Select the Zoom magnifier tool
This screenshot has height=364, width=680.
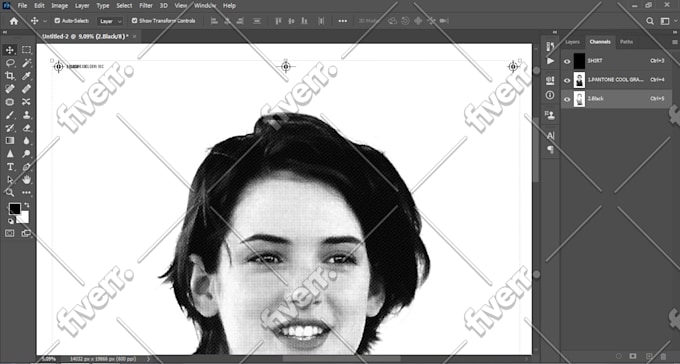click(x=10, y=193)
